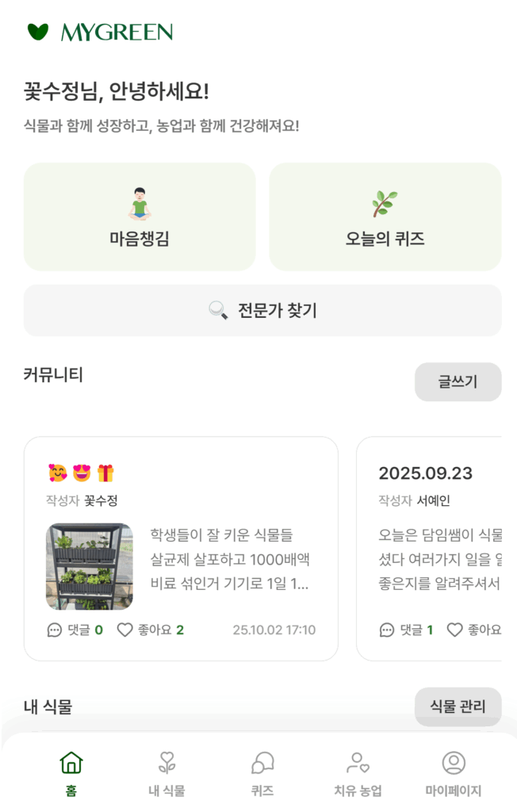
Task: Click the comment bubble icon on 꽃수정's post
Action: [x=55, y=630]
